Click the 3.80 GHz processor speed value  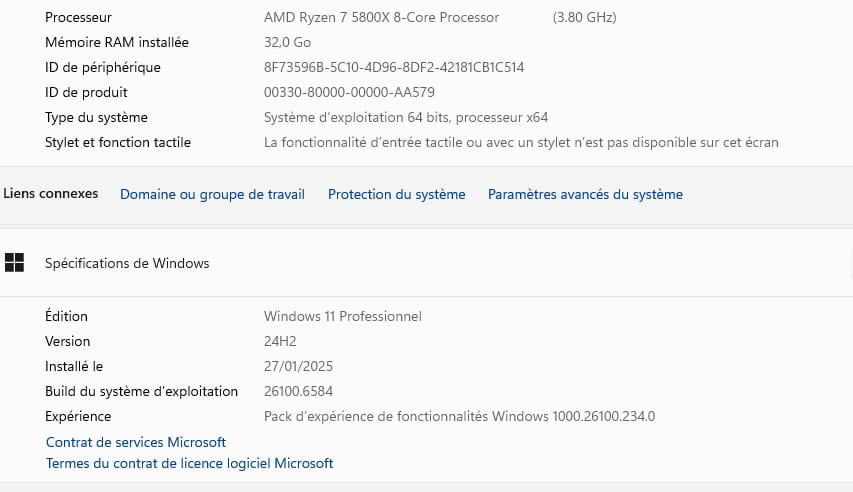pyautogui.click(x=584, y=17)
